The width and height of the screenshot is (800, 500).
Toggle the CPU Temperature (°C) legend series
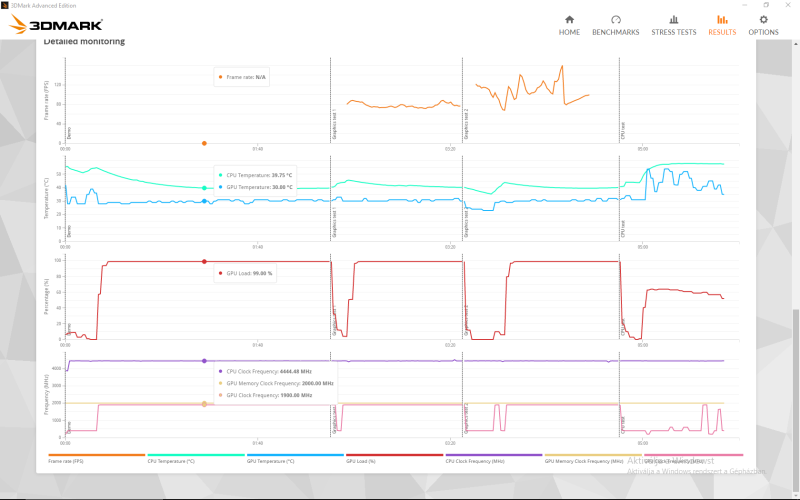point(196,458)
